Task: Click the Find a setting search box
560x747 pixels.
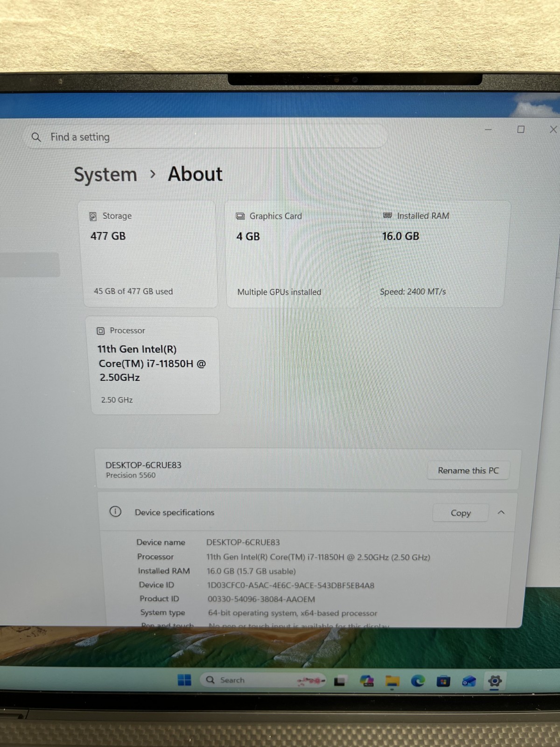Action: click(x=205, y=137)
